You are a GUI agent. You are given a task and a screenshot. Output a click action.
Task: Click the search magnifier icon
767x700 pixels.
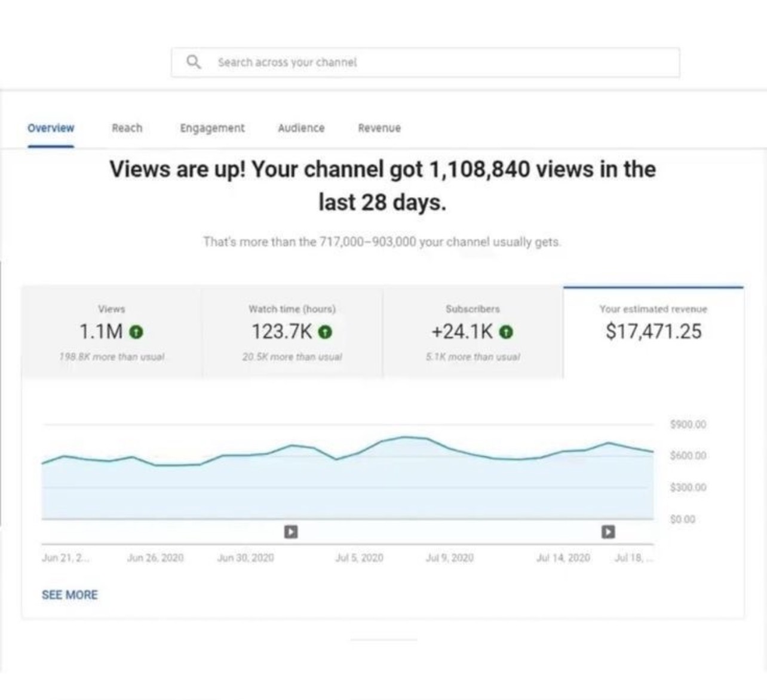tap(194, 62)
